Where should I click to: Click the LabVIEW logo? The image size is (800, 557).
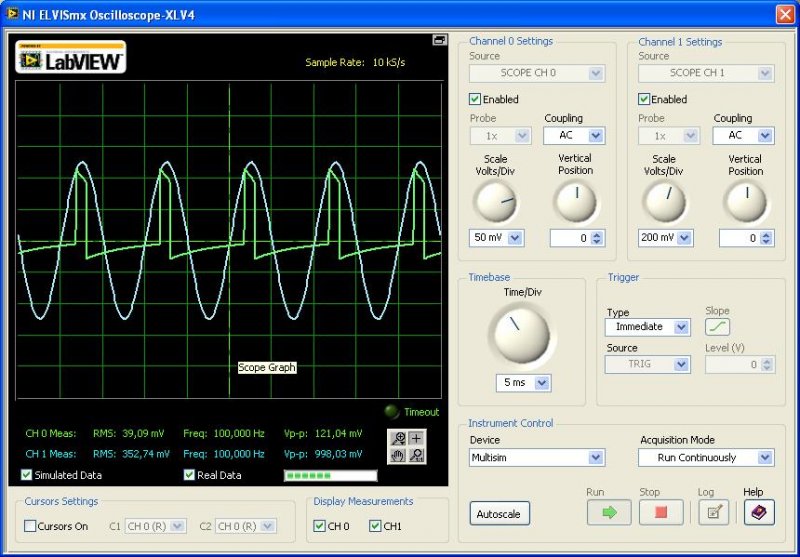(71, 57)
